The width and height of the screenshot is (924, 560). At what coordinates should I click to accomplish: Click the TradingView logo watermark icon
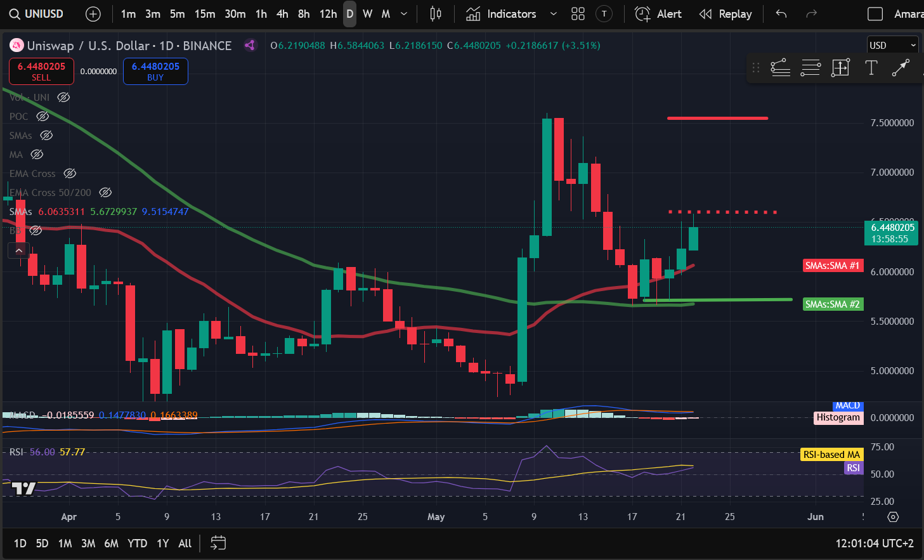tap(23, 488)
